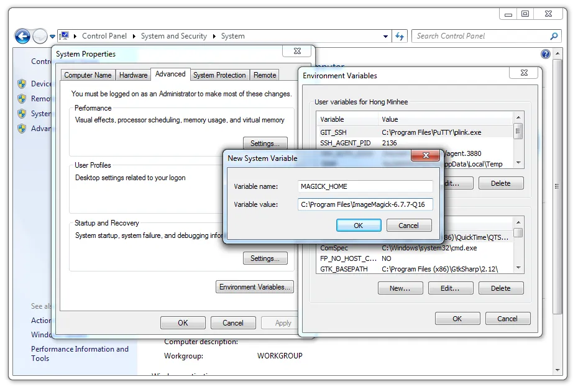Screen dimensions: 578x392
Task: Switch to the Advanced tab
Action: point(170,74)
